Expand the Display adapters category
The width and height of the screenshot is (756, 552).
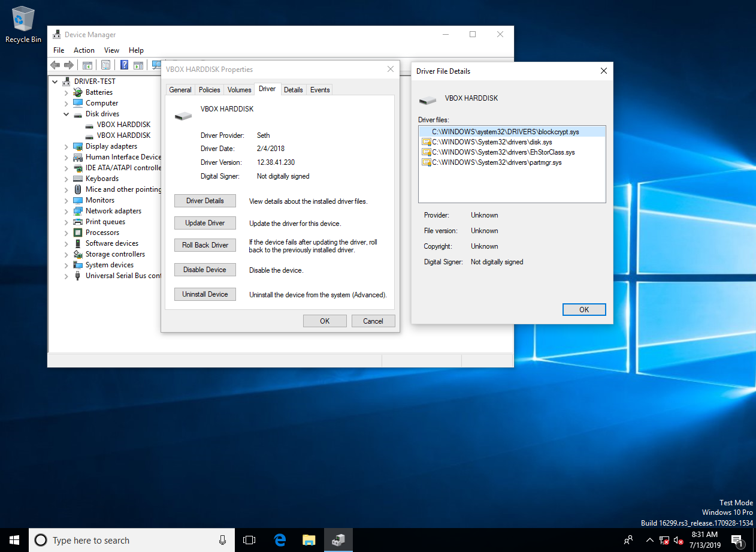(x=66, y=146)
